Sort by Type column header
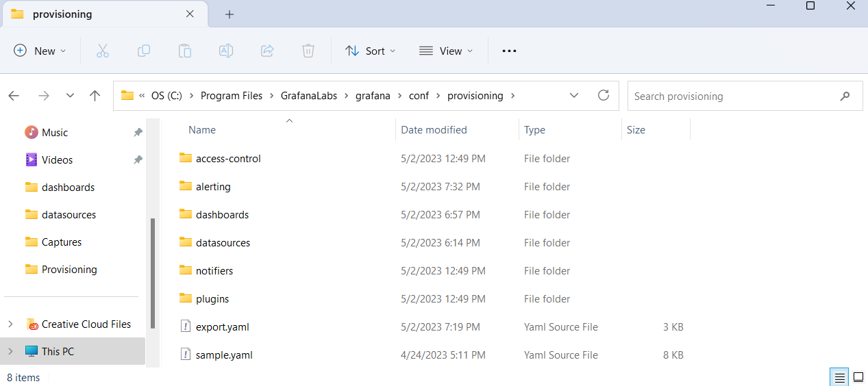Image resolution: width=868 pixels, height=386 pixels. pos(534,129)
